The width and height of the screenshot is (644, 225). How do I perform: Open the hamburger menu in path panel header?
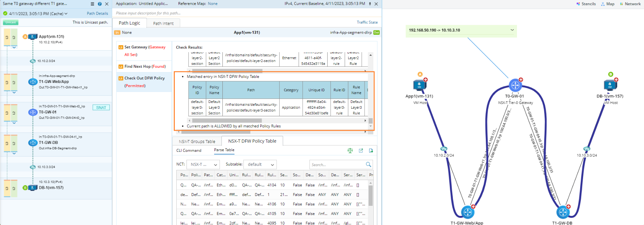pos(92,4)
